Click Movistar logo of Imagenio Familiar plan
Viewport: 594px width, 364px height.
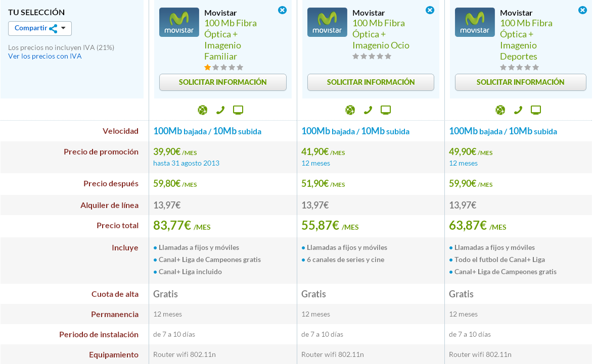pos(179,22)
